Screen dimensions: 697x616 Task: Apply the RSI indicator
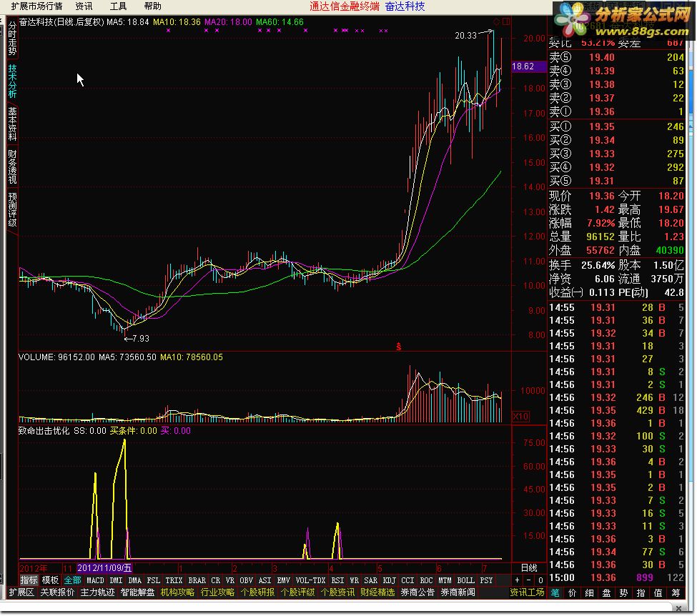pyautogui.click(x=337, y=580)
